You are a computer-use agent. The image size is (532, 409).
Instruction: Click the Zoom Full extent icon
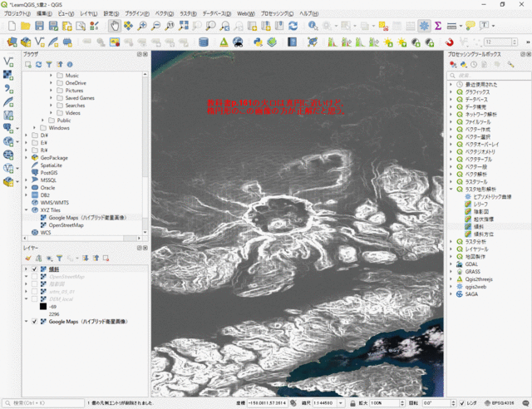(x=184, y=26)
